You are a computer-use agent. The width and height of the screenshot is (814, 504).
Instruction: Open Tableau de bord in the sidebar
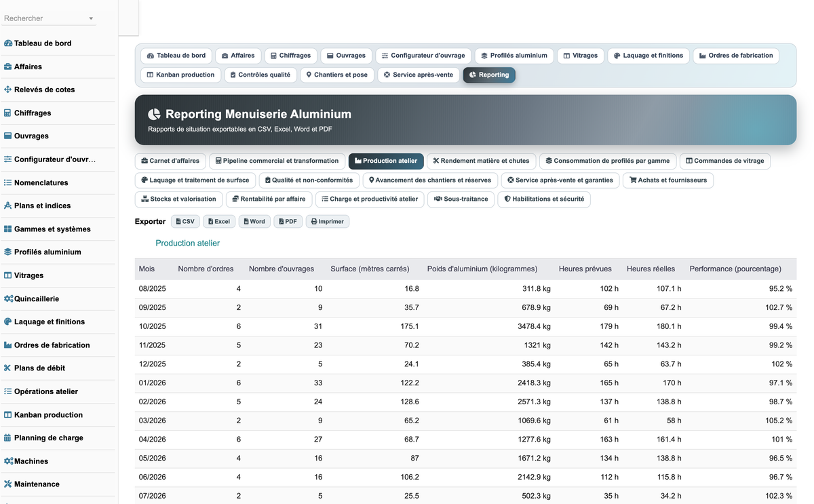pos(58,43)
